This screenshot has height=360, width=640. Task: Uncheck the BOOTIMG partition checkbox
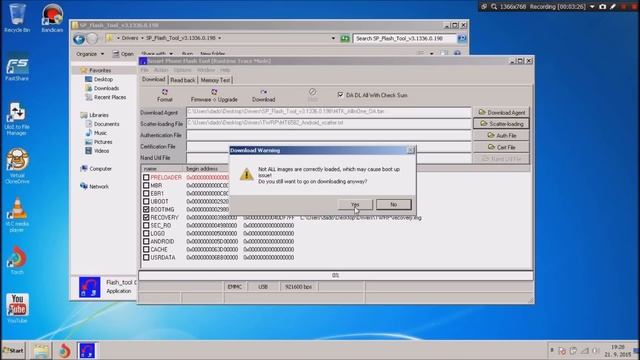tap(146, 209)
